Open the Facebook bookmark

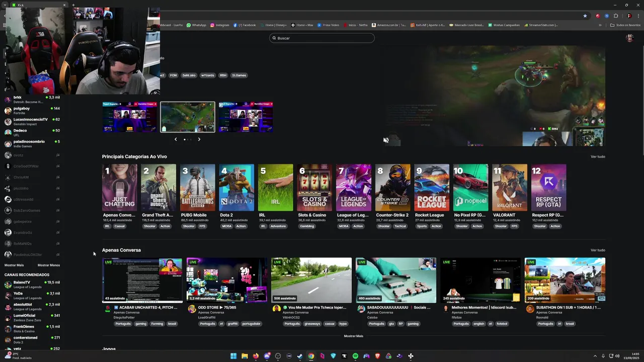coord(245,25)
